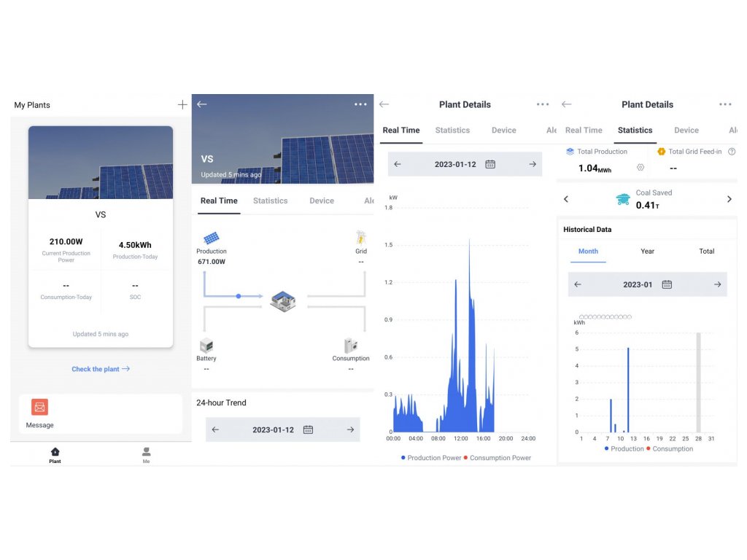Follow the Check the plant link
747x560 pixels.
[101, 369]
